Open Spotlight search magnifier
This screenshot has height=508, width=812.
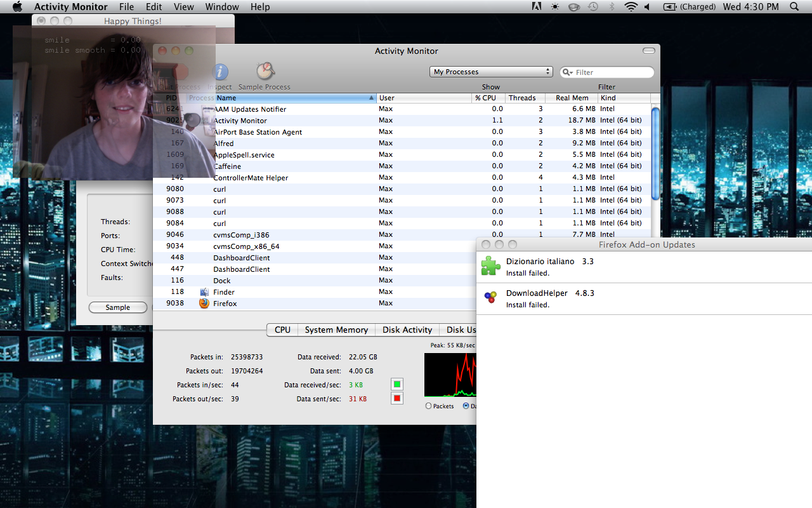794,7
